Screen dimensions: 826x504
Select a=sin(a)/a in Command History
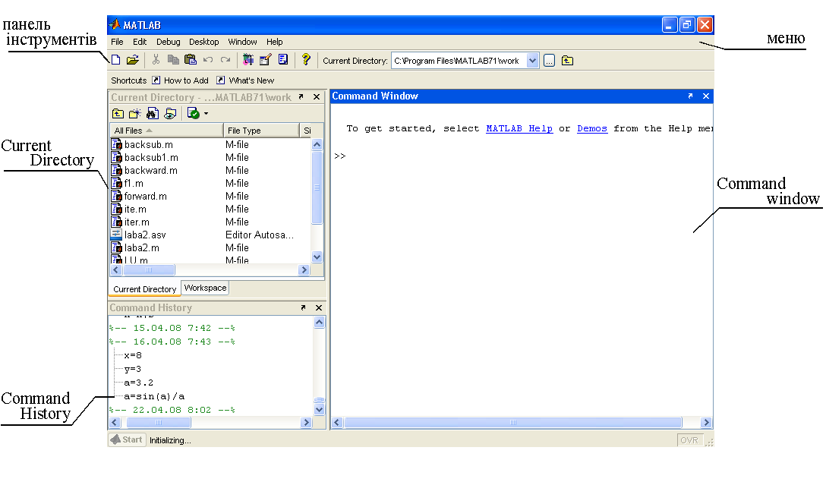(x=154, y=396)
